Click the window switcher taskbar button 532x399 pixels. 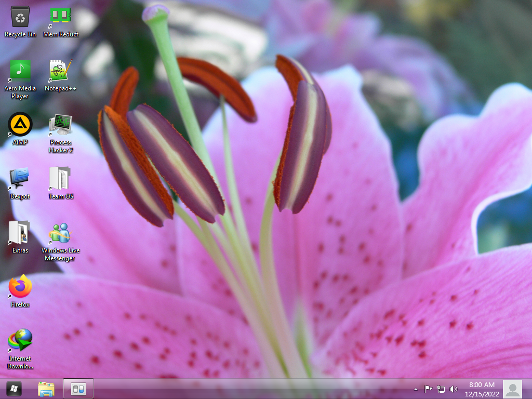point(78,389)
